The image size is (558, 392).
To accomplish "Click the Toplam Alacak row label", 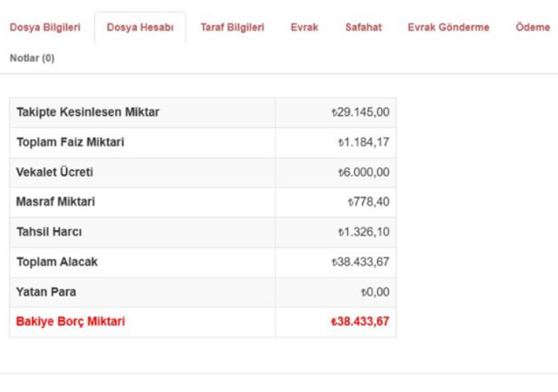I will click(57, 262).
